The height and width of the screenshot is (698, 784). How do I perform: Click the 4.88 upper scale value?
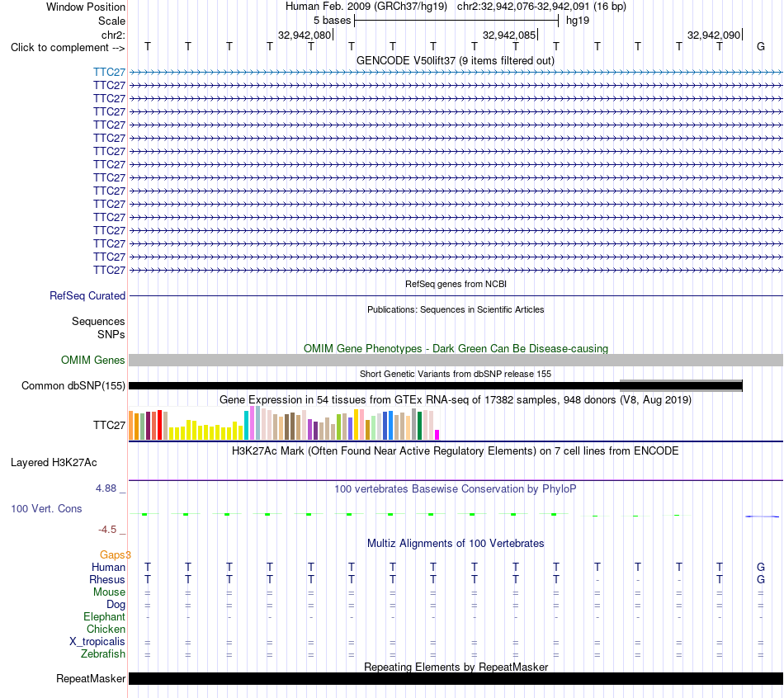(x=106, y=488)
